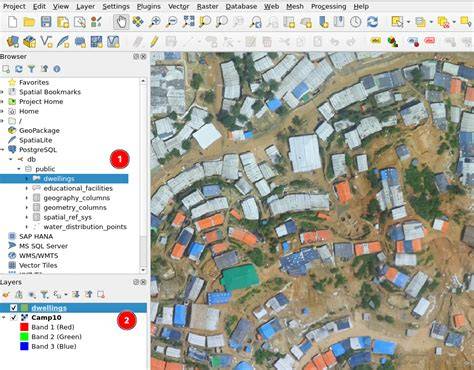The height and width of the screenshot is (370, 474).
Task: Open the Project menu
Action: click(x=14, y=6)
